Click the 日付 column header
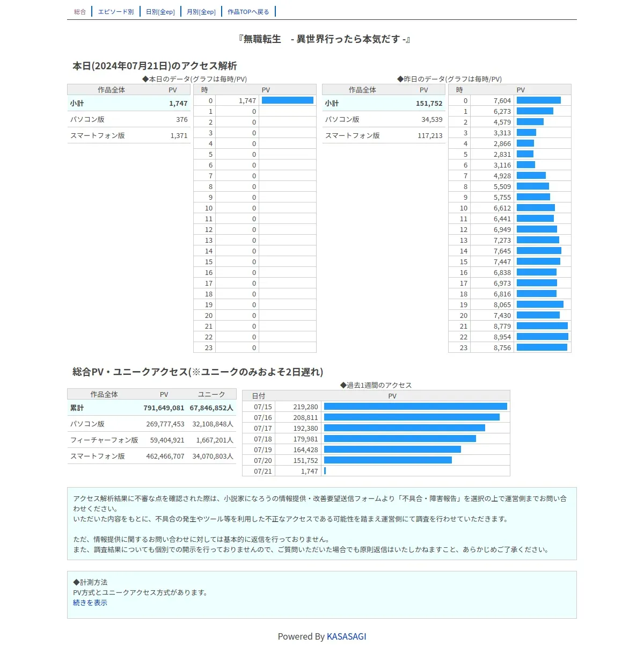 (x=259, y=396)
